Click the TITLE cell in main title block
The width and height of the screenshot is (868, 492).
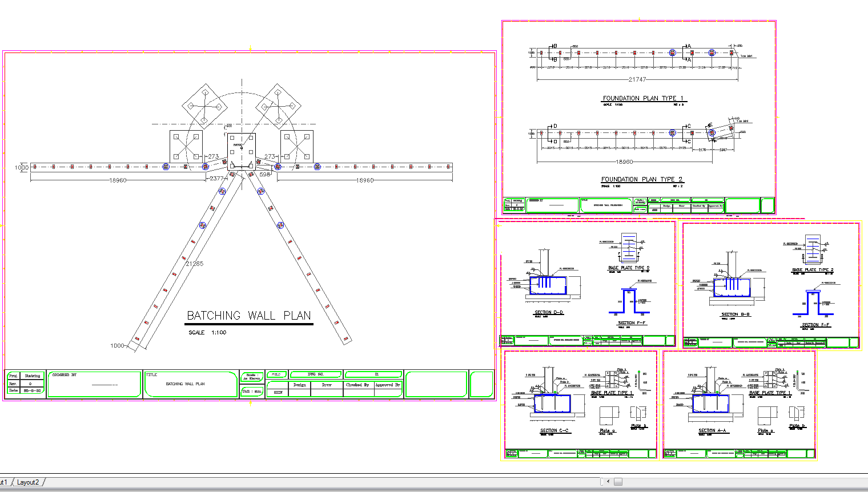190,384
